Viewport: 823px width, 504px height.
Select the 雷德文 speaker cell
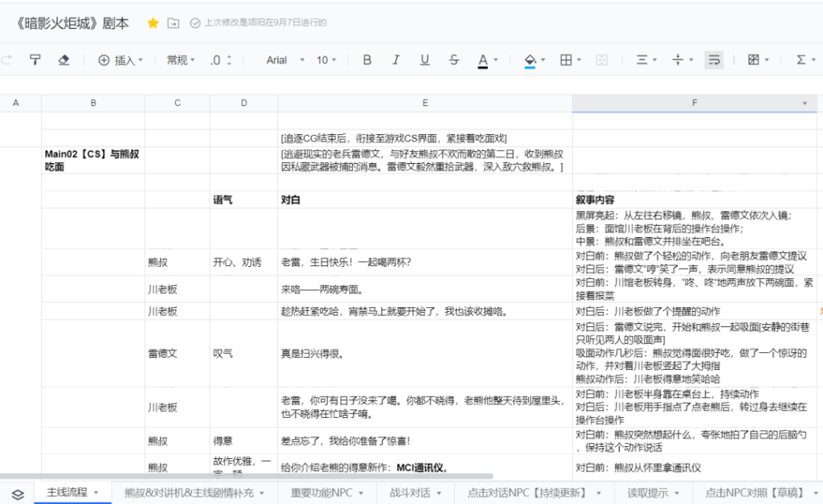click(178, 354)
